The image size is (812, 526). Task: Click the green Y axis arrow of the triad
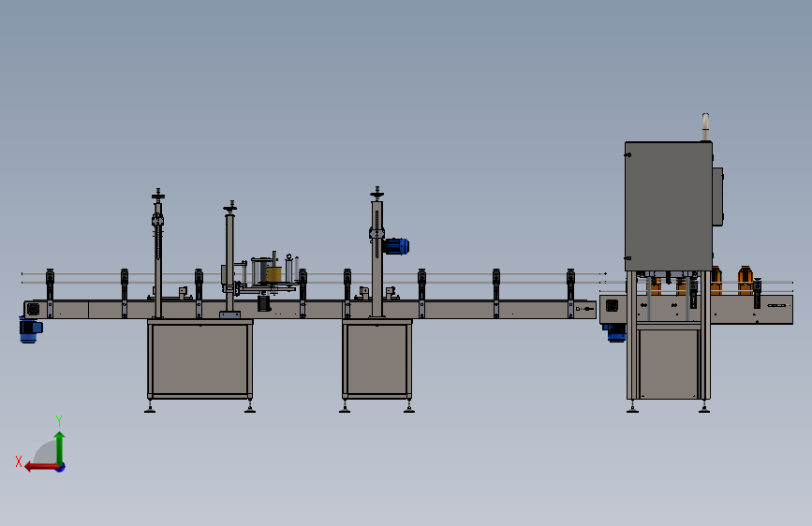pyautogui.click(x=60, y=447)
